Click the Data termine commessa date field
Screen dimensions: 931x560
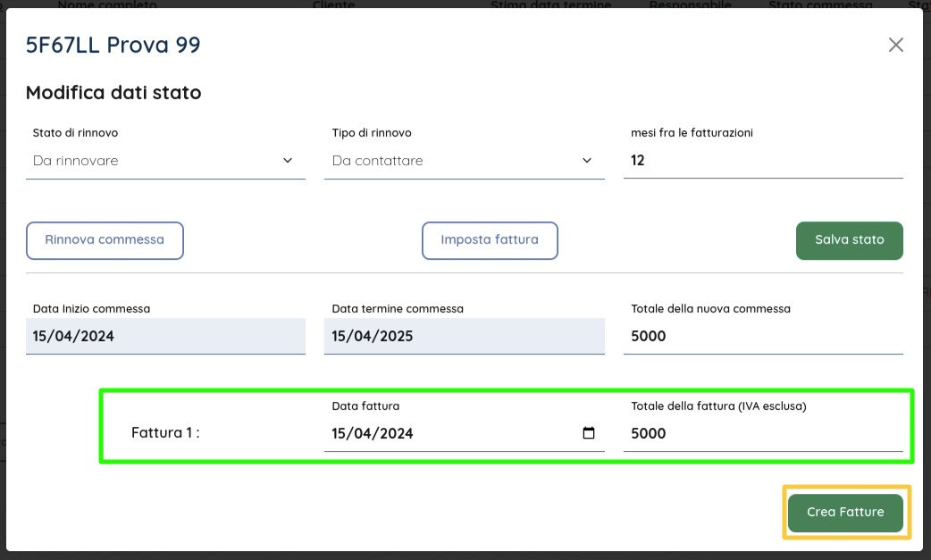pyautogui.click(x=464, y=337)
